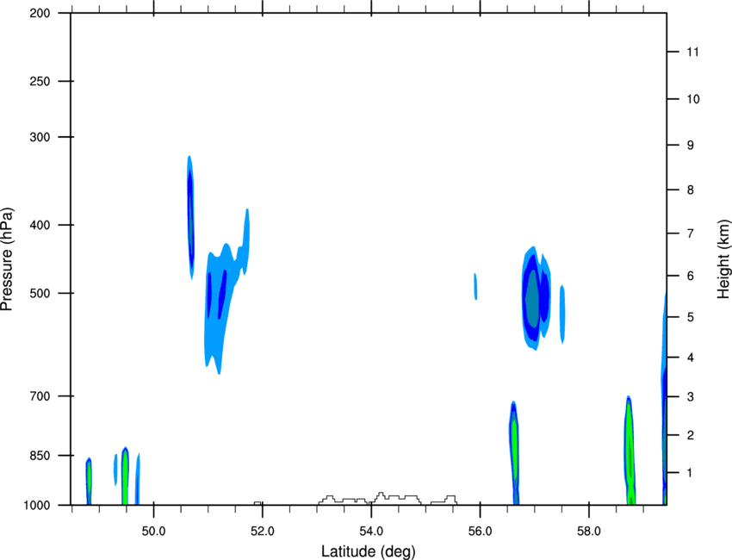Click the 2 km height label
Image resolution: width=732 pixels, height=560 pixels.
click(691, 435)
